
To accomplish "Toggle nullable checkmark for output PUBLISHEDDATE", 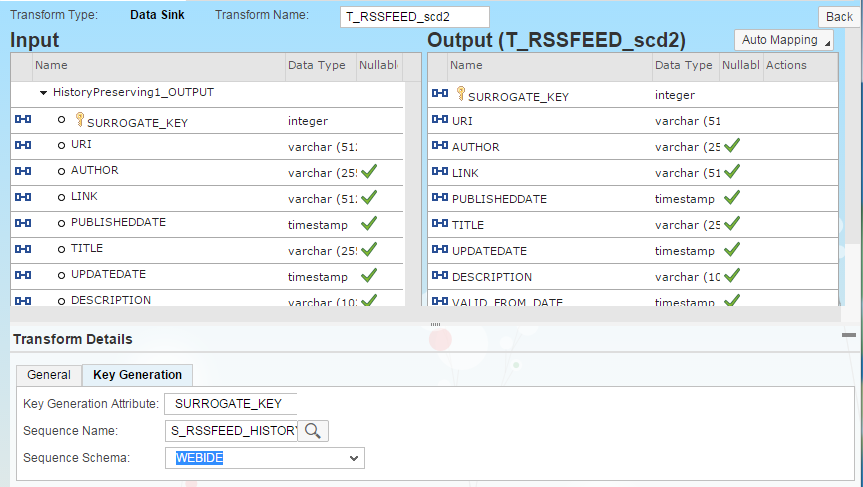I will coord(732,198).
